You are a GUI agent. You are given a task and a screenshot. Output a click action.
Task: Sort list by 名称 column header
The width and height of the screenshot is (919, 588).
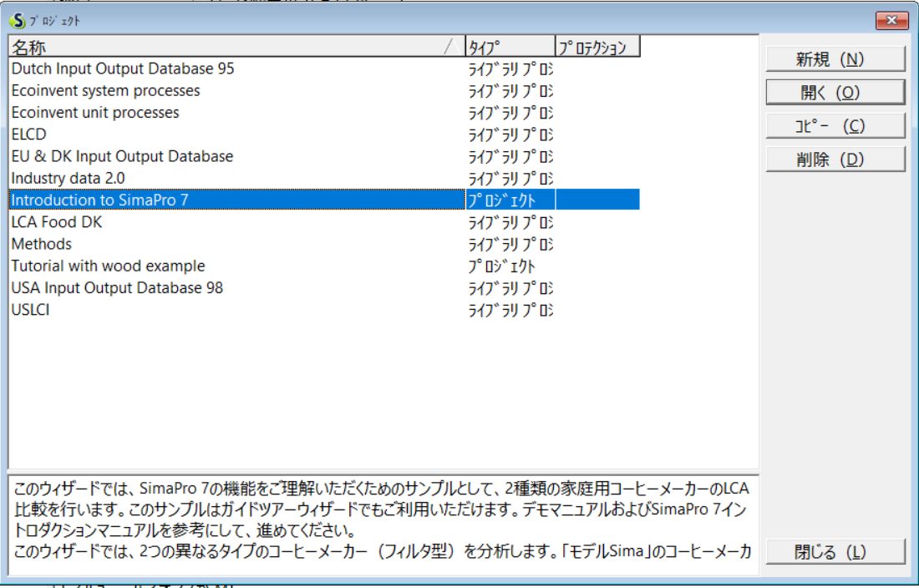point(236,46)
